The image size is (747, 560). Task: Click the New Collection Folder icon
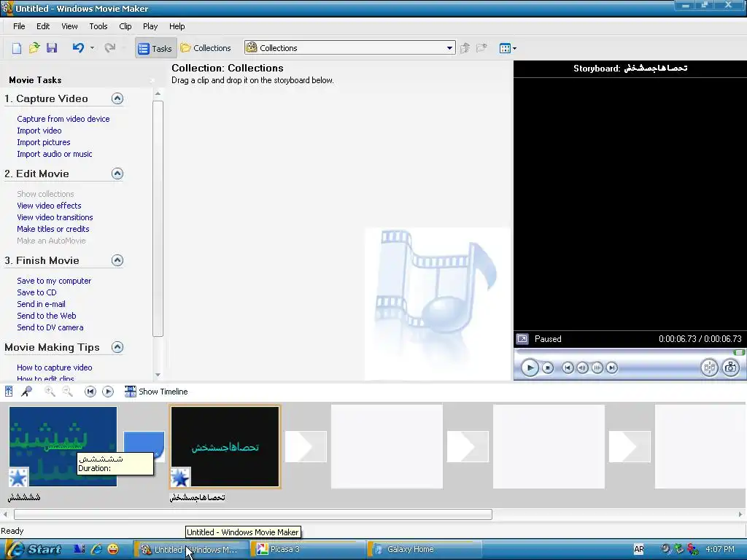click(x=481, y=48)
